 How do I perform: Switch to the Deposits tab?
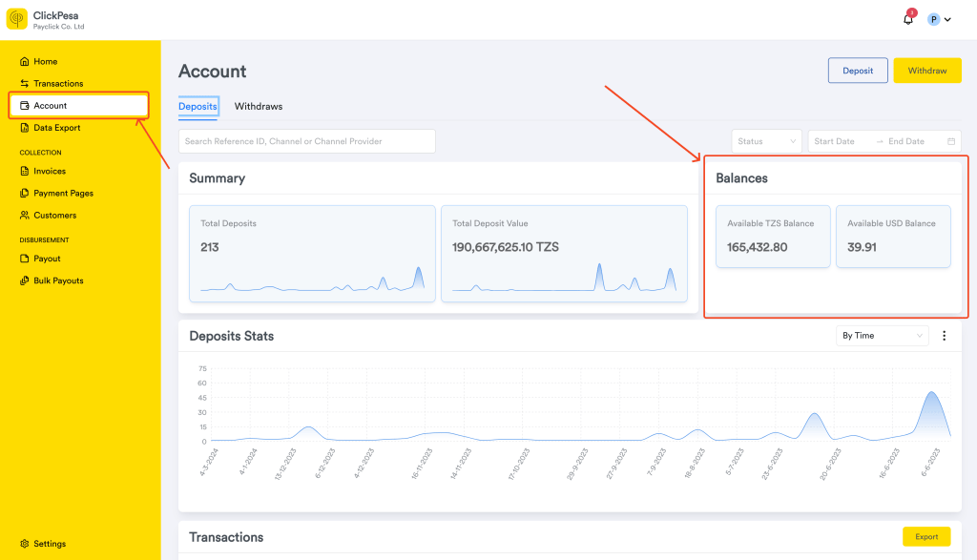pos(197,107)
